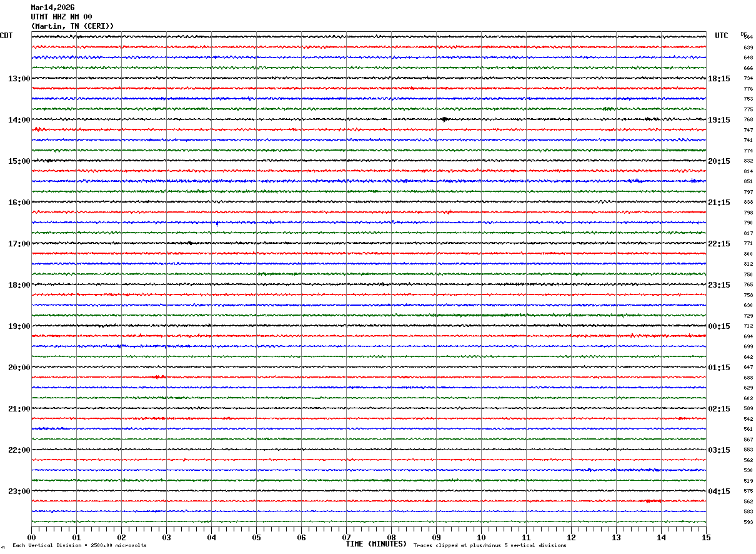Select the "16:00" CDT time label
756x554 pixels.
click(19, 203)
